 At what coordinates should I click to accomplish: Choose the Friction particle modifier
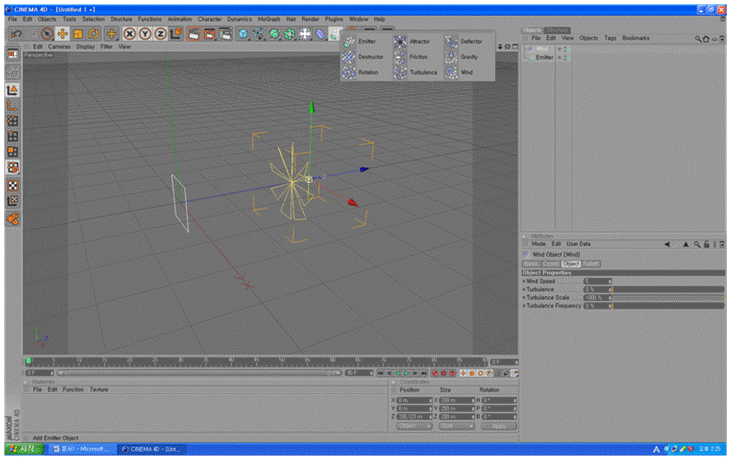click(x=400, y=57)
